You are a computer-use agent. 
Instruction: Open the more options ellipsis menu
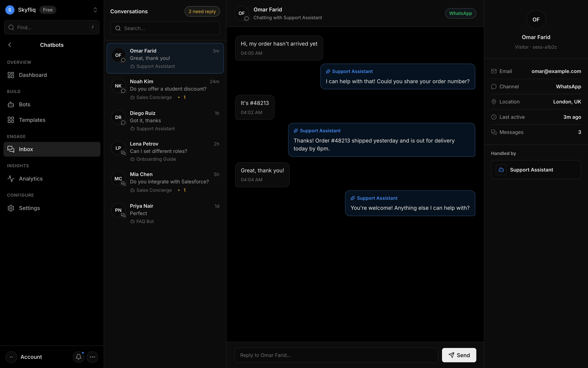(92, 357)
